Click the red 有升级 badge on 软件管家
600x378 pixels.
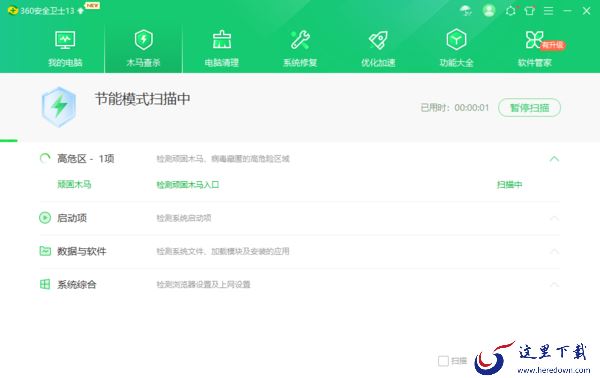pyautogui.click(x=553, y=45)
